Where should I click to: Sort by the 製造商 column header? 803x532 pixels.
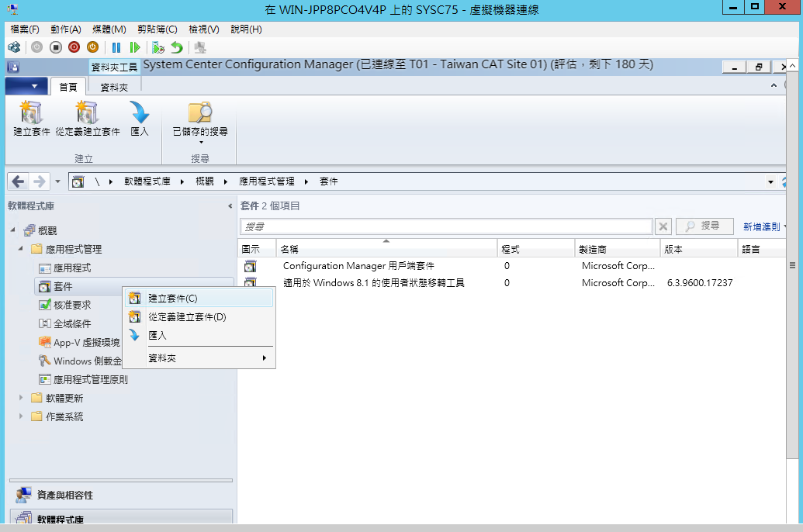617,250
